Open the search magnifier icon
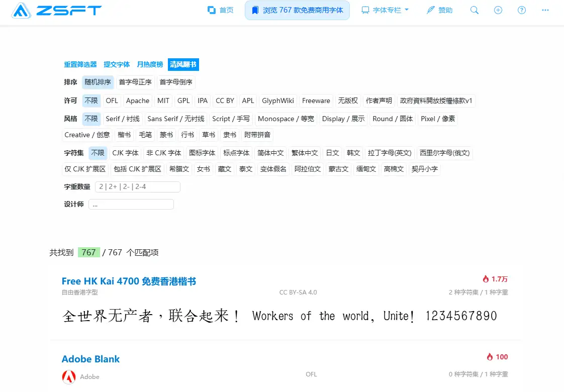Screen dimensions: 564x392 pyautogui.click(x=474, y=10)
